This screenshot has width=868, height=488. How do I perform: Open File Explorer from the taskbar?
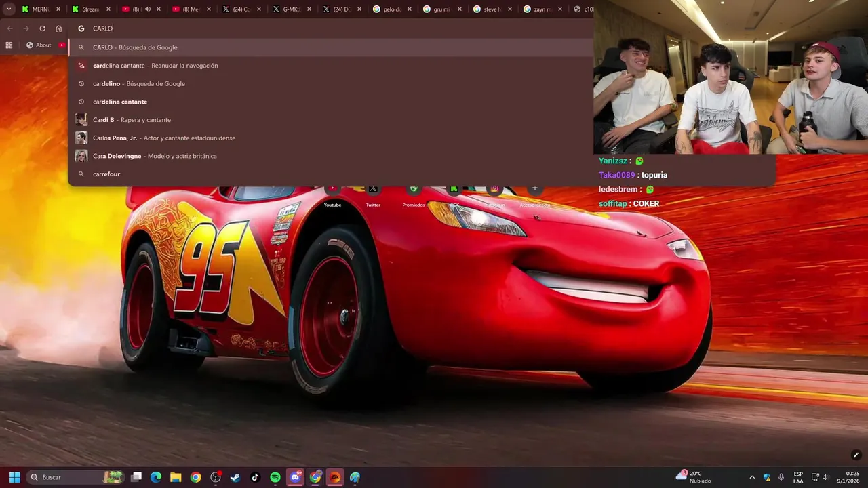pos(176,477)
